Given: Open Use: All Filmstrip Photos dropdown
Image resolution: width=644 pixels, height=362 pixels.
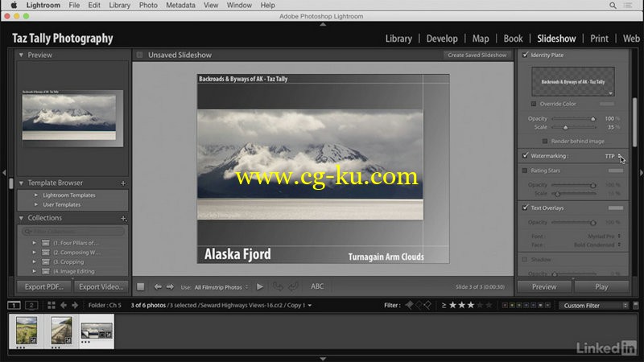Looking at the screenshot, I should pos(221,287).
